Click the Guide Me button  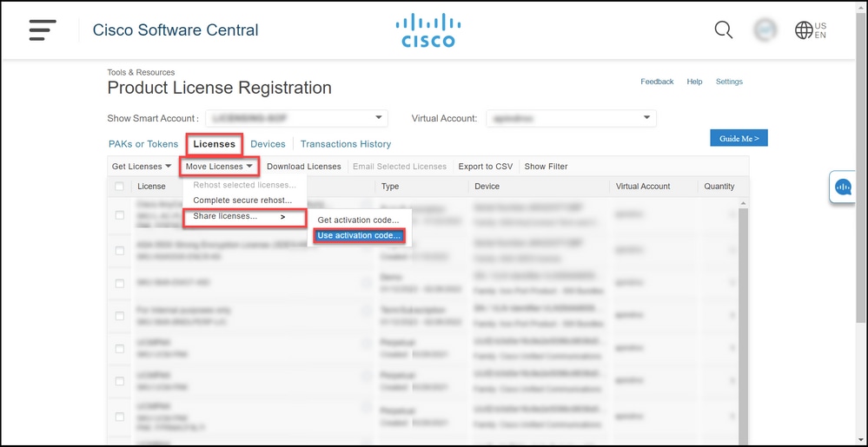[739, 138]
